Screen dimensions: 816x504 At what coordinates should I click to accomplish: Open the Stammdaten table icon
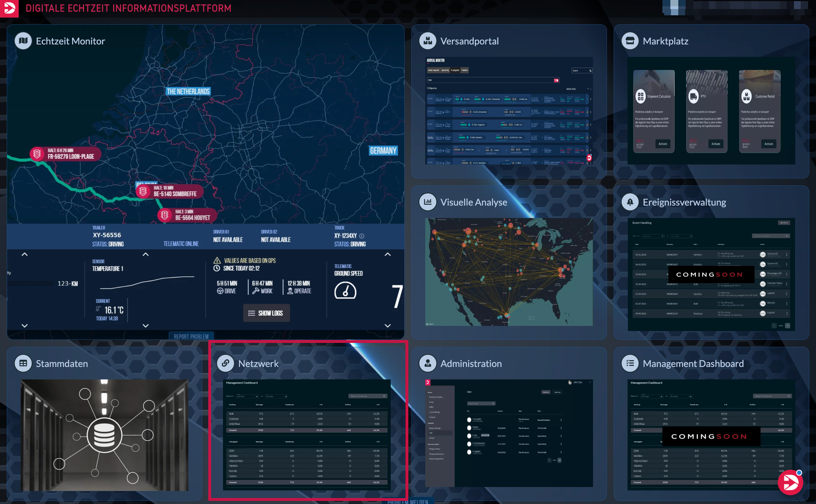23,363
